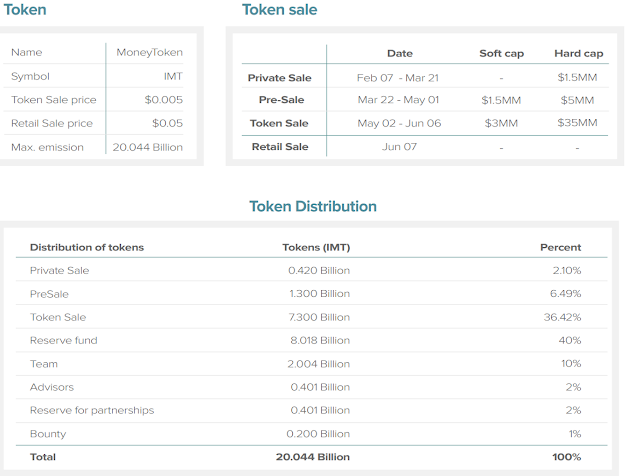Click the '$35MM' hard cap value
The image size is (633, 476).
pos(577,122)
